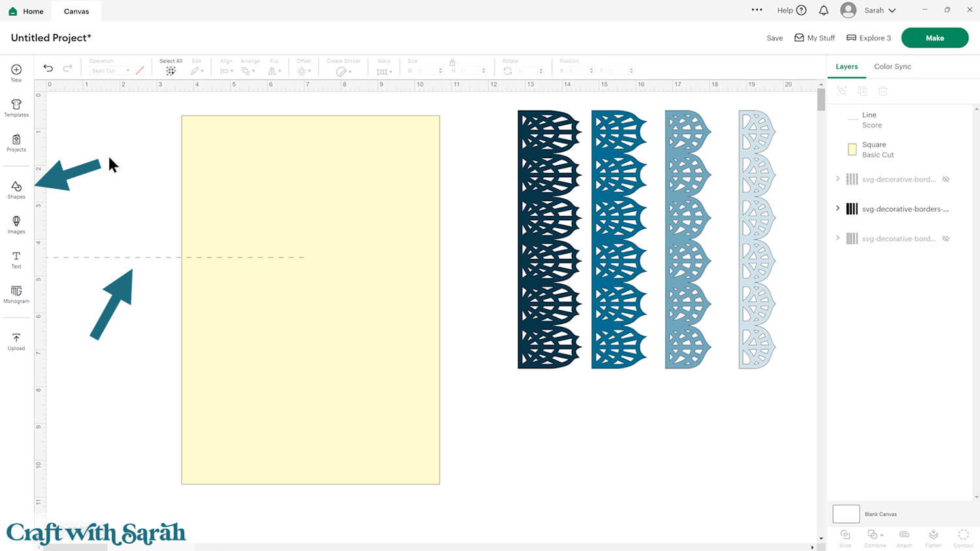Click the Attach tool
Image resolution: width=980 pixels, height=551 pixels.
tap(904, 538)
